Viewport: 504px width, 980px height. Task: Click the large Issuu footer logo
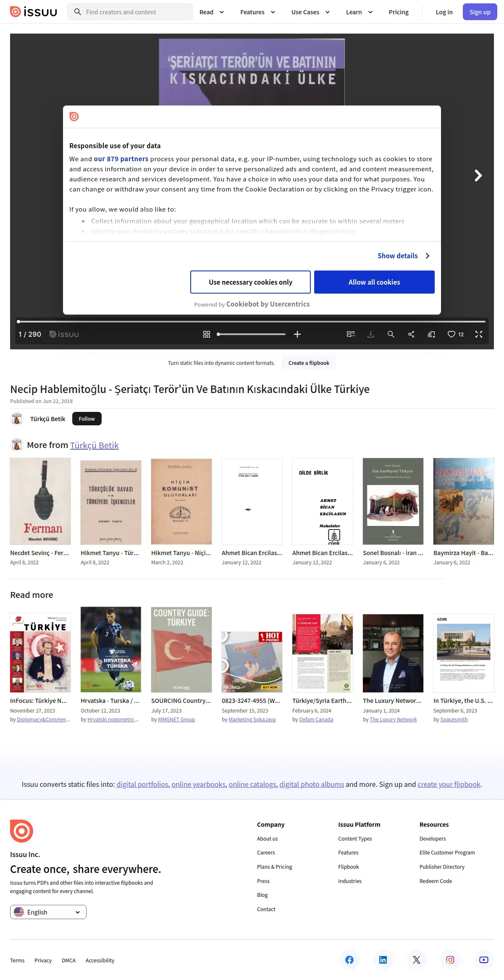(21, 831)
